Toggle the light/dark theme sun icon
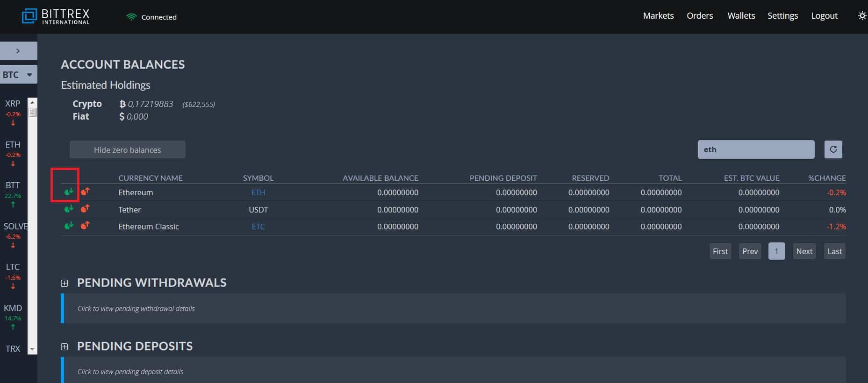868x383 pixels. point(862,16)
